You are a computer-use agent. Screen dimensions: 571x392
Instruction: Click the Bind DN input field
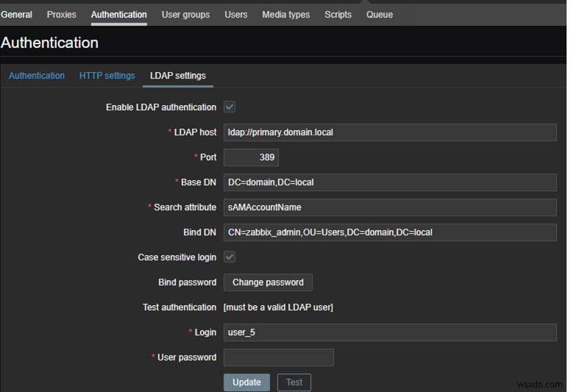(390, 232)
